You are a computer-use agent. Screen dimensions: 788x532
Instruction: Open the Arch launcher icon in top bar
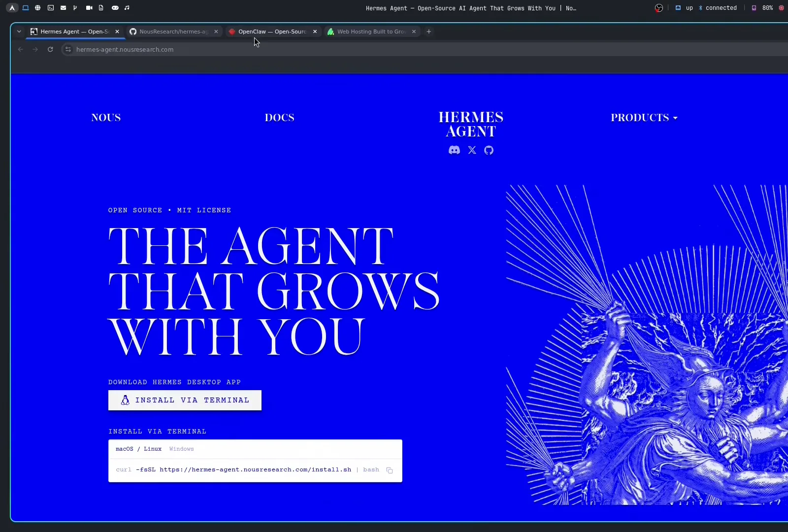(12, 8)
